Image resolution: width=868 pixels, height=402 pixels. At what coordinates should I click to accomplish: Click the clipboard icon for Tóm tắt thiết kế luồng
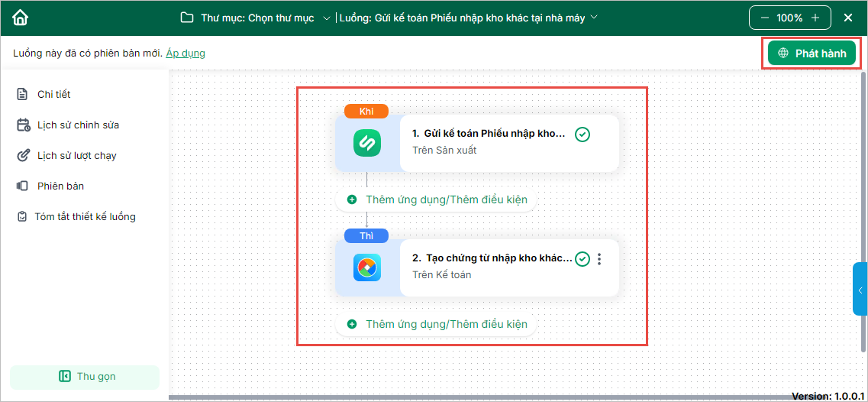click(x=21, y=216)
